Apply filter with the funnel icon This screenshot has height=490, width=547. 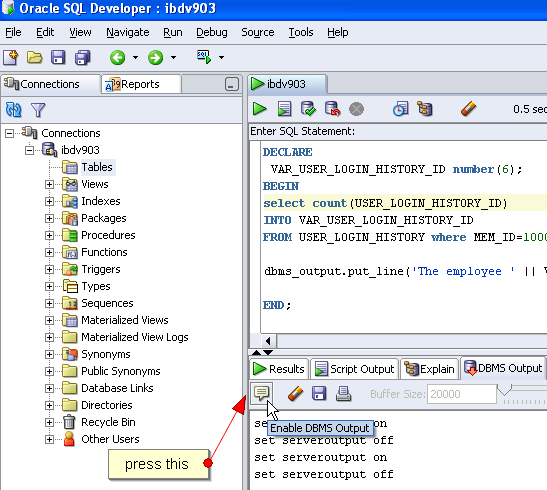coord(38,110)
